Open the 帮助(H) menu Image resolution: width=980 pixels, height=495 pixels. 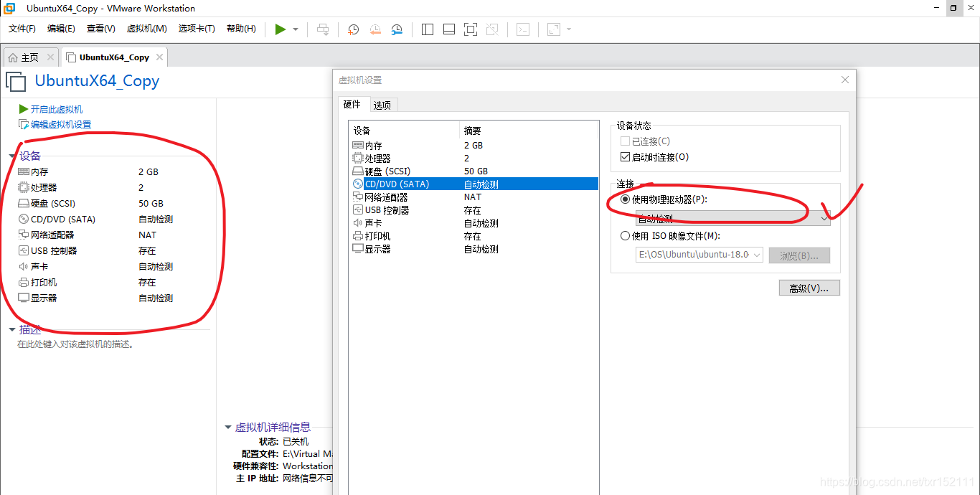241,29
